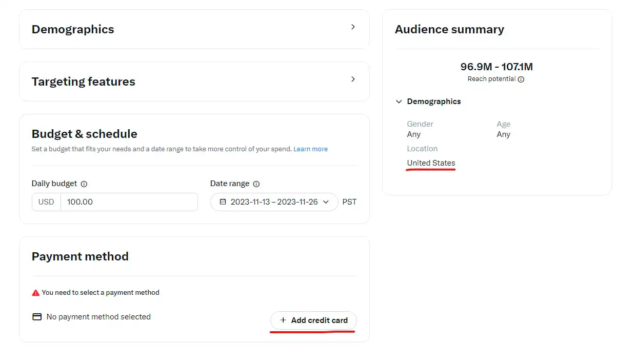
Task: Click the Demographics card title
Action: [x=73, y=30]
